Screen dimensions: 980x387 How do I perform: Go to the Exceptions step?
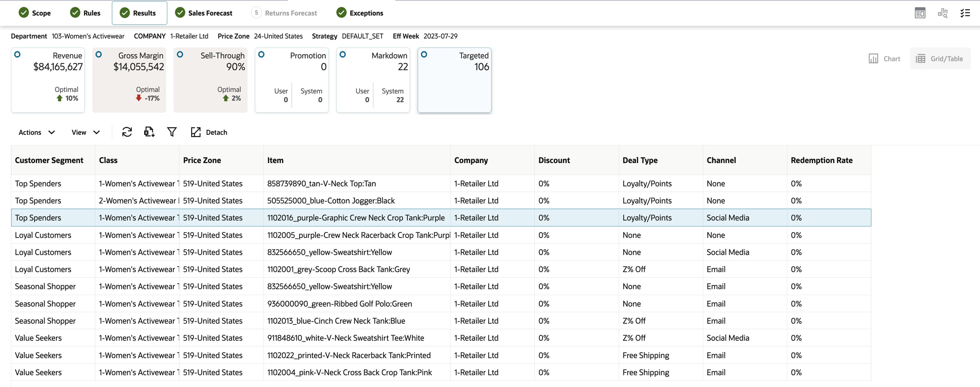(359, 13)
